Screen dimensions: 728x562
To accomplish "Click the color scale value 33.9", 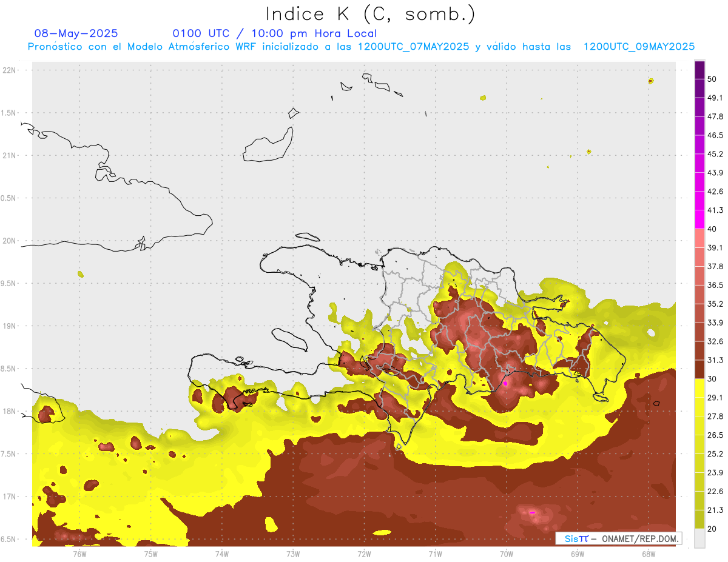I will (x=715, y=323).
